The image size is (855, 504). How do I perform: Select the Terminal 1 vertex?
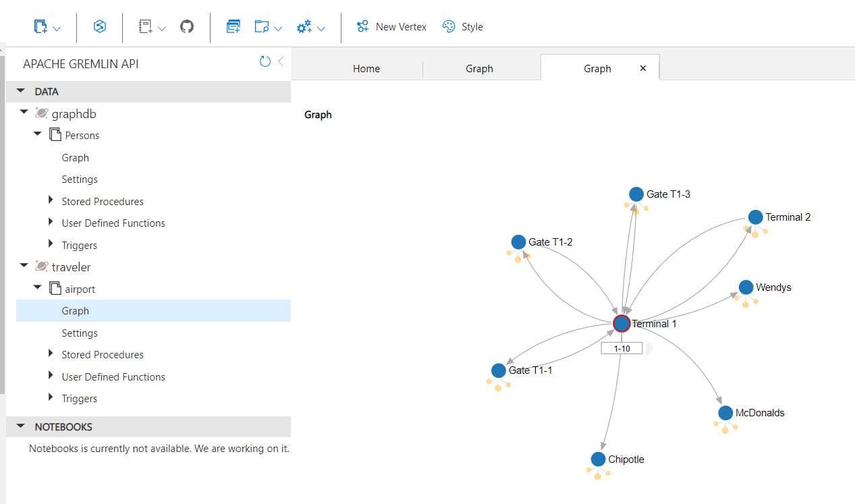pyautogui.click(x=621, y=323)
